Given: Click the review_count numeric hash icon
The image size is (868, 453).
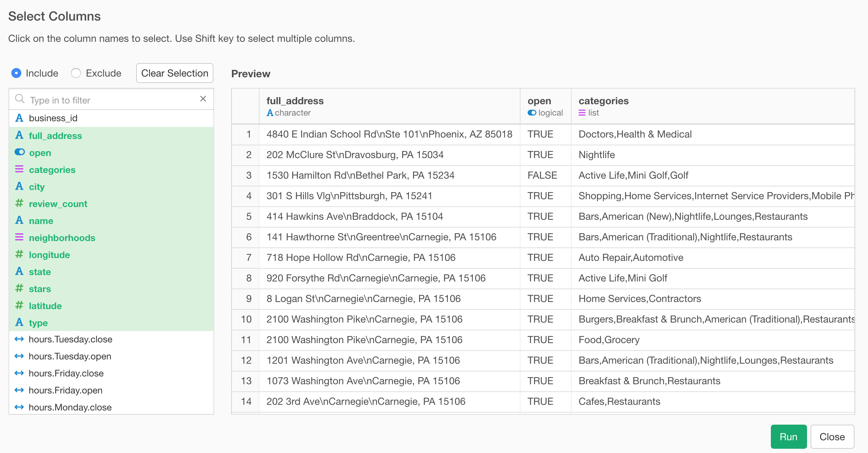Looking at the screenshot, I should coord(19,203).
